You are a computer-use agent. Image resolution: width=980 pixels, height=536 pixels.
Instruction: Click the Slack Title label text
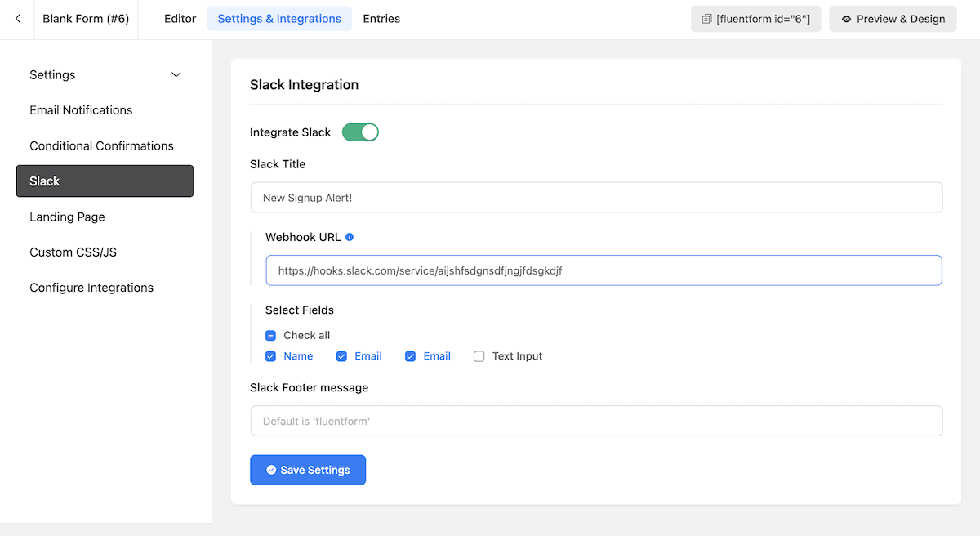278,163
